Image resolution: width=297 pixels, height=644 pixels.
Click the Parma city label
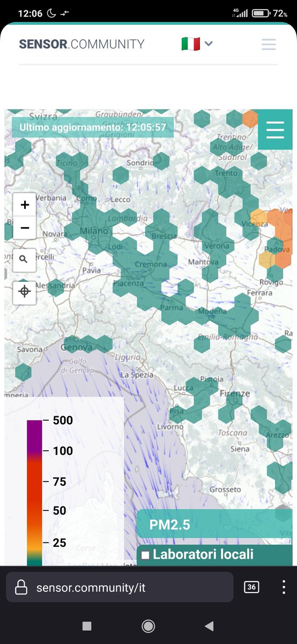tap(172, 308)
